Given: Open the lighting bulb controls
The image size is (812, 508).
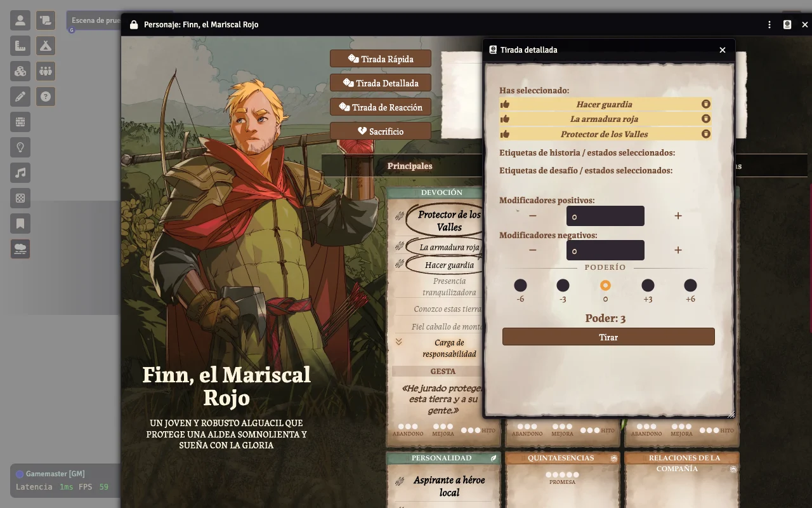Looking at the screenshot, I should click(x=20, y=147).
